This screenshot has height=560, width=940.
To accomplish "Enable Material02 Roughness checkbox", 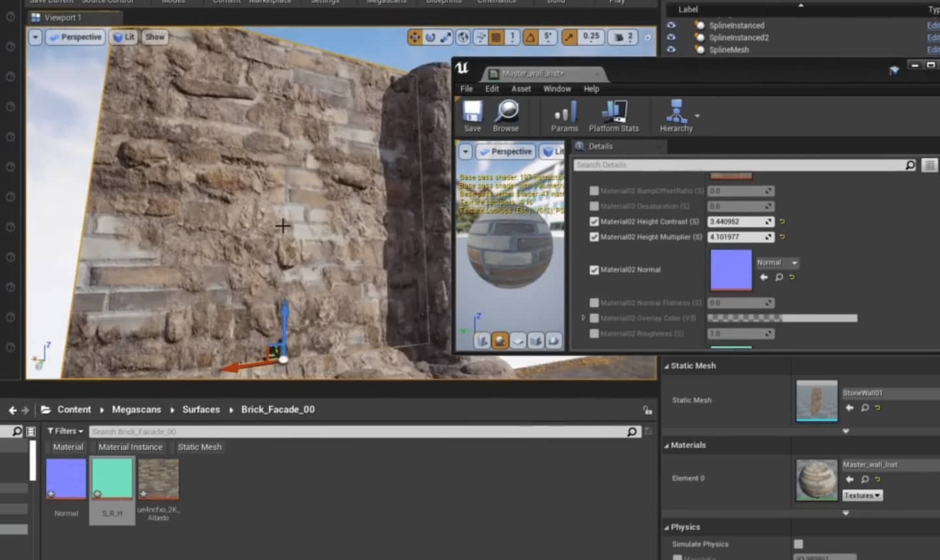I will pos(594,334).
